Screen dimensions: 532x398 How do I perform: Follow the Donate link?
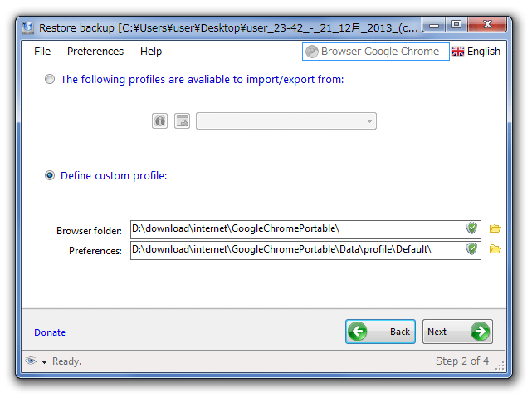click(50, 332)
